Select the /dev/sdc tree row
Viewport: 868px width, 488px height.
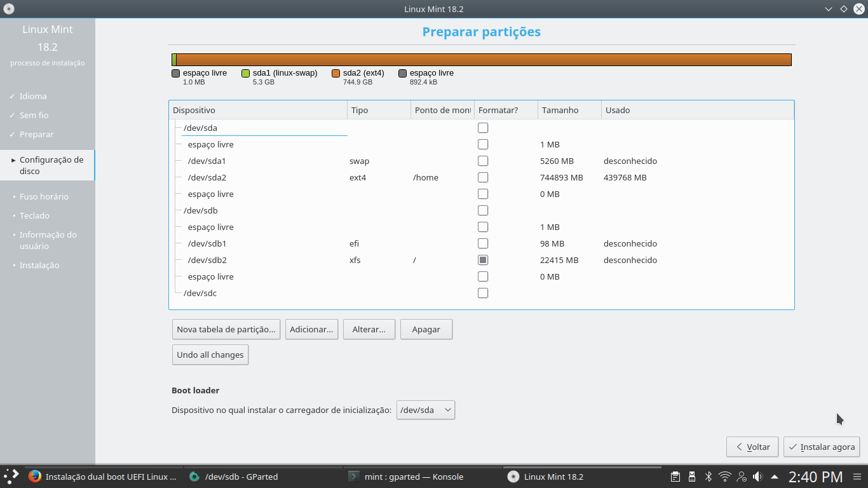482,293
